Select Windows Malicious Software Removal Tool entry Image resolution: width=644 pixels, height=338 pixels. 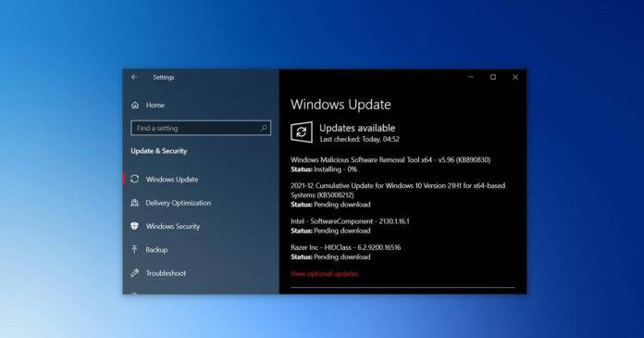[x=390, y=159]
